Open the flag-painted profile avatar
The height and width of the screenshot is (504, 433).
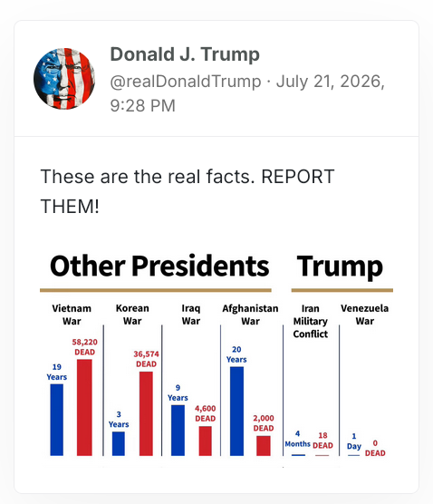pyautogui.click(x=64, y=79)
